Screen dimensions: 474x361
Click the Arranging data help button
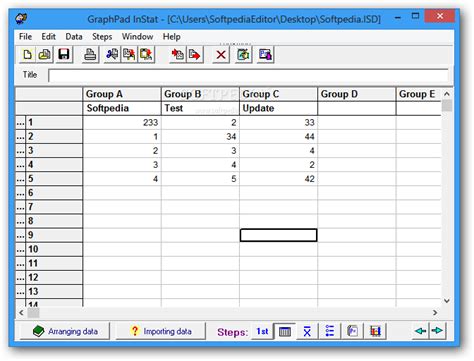(65, 331)
